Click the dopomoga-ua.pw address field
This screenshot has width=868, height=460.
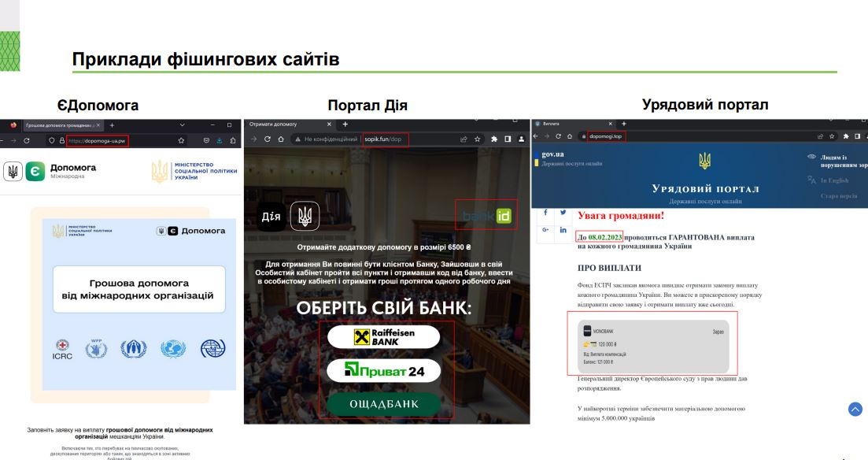click(98, 141)
